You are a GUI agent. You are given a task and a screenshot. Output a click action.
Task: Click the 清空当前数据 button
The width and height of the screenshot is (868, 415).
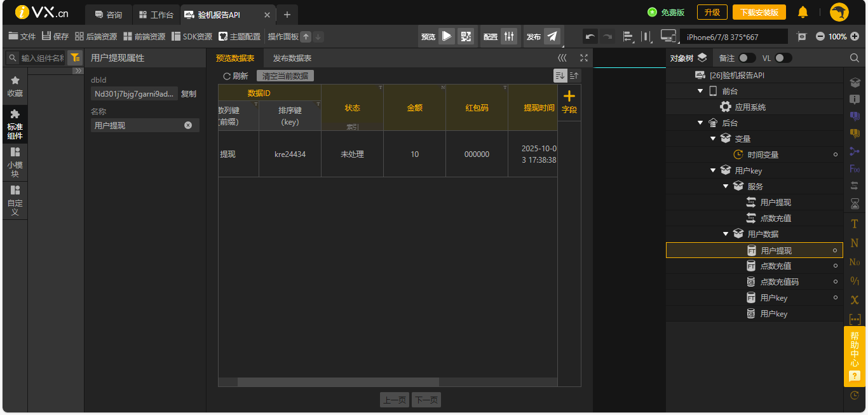tap(285, 76)
